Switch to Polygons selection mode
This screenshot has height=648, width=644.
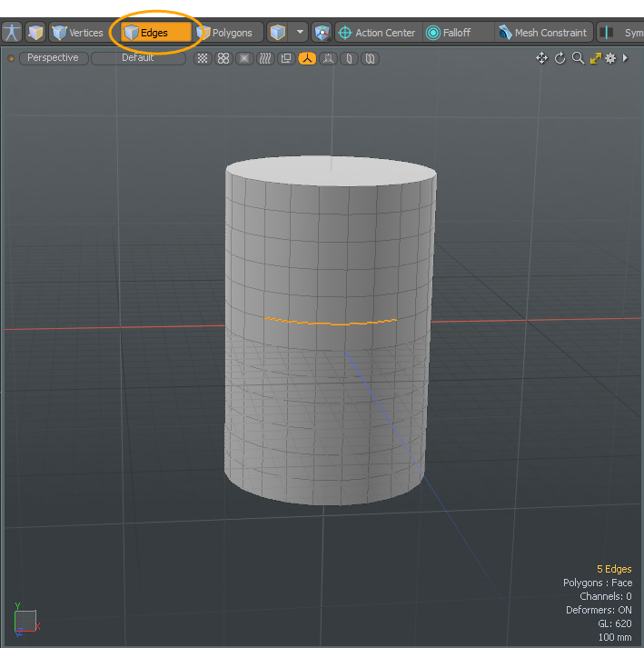click(225, 33)
